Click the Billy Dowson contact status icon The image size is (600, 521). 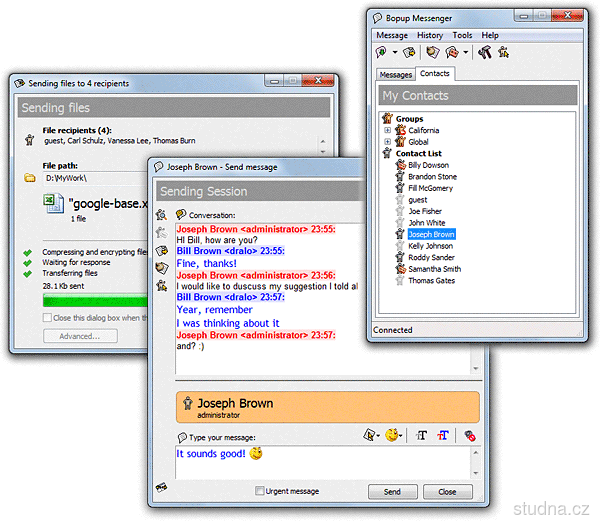click(400, 164)
